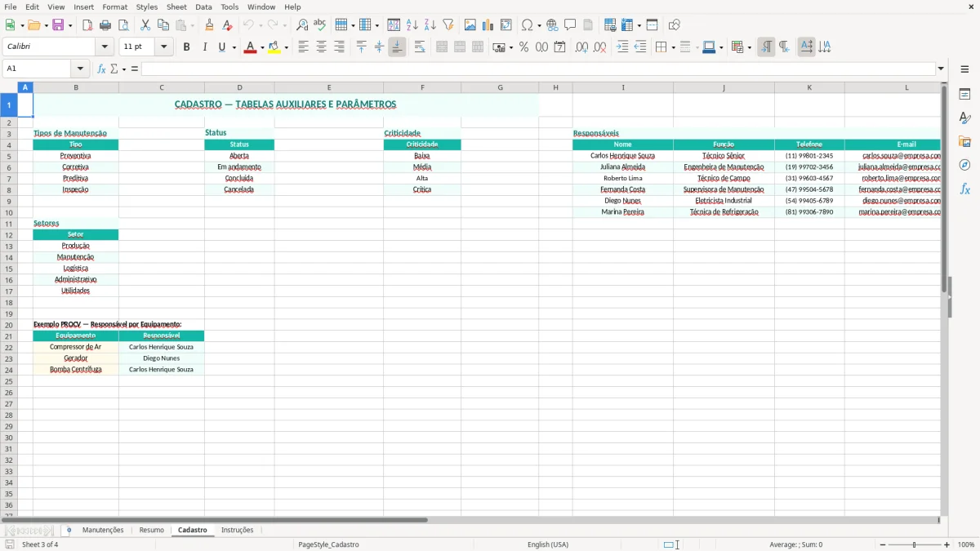Image resolution: width=980 pixels, height=551 pixels.
Task: Click the Copy icon
Action: point(163,25)
